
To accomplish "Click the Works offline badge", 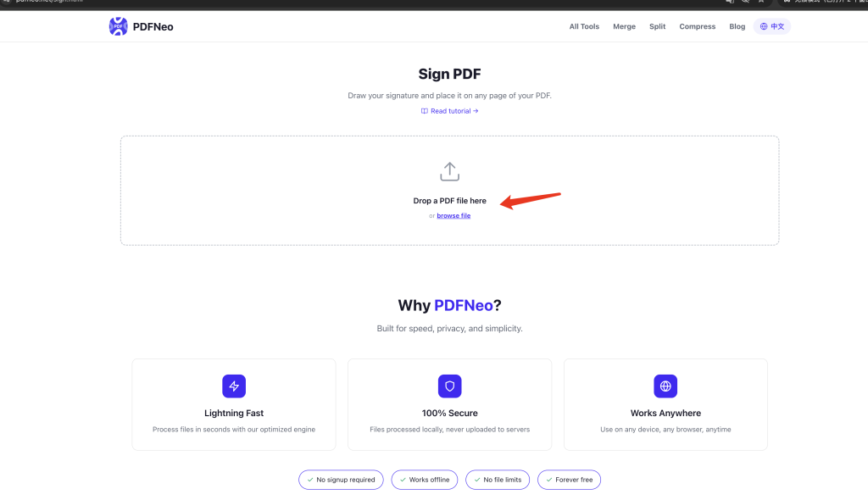I will tap(425, 480).
